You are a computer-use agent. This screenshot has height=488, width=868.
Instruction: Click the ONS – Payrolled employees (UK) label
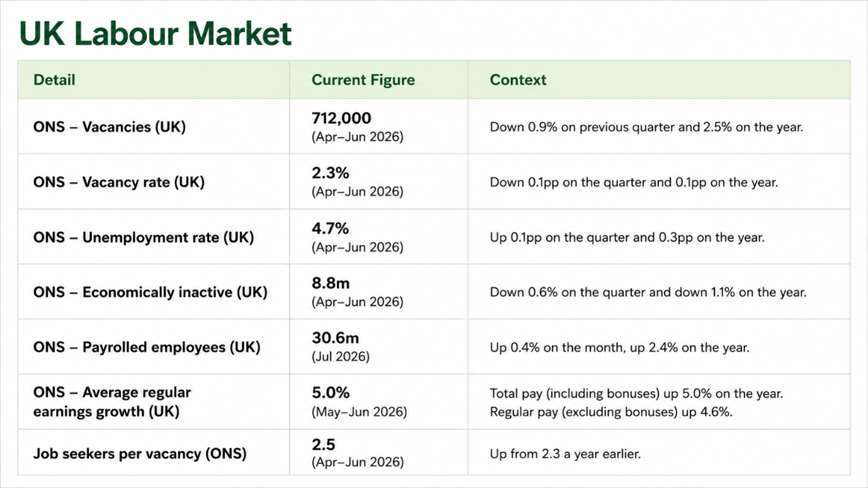click(x=147, y=347)
